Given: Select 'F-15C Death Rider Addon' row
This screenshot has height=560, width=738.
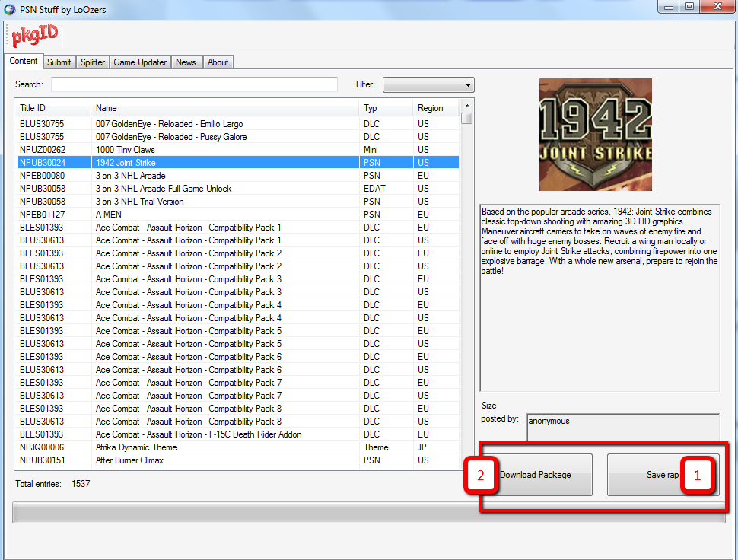Looking at the screenshot, I should (237, 434).
